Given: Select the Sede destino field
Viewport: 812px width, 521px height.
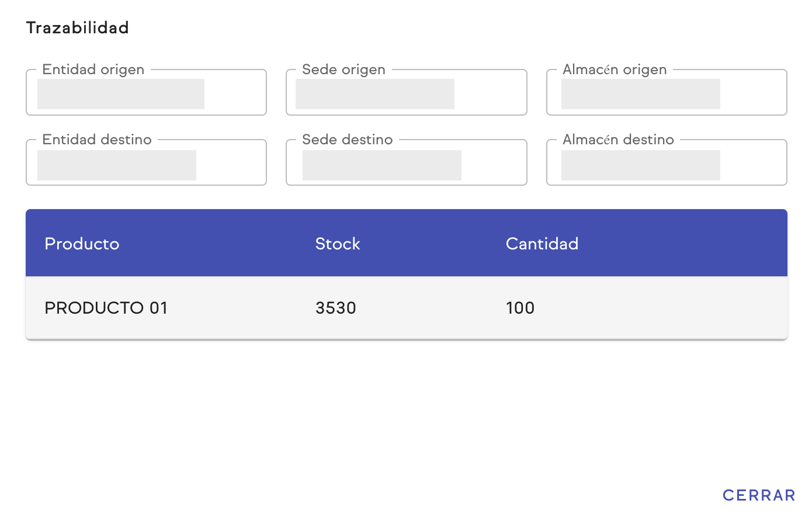Looking at the screenshot, I should (x=406, y=165).
